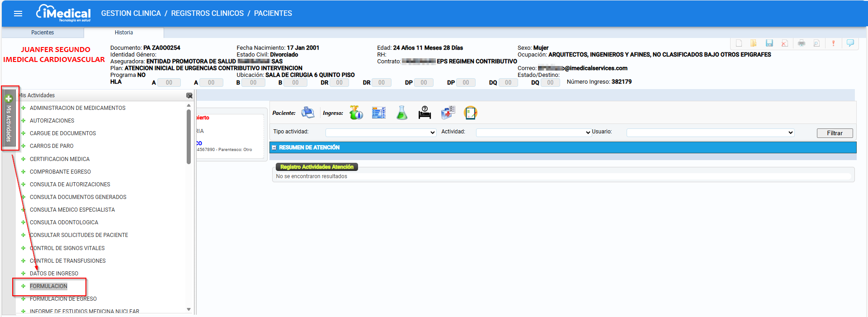
Task: Click the patient printer icon next to Paciente
Action: point(308,113)
